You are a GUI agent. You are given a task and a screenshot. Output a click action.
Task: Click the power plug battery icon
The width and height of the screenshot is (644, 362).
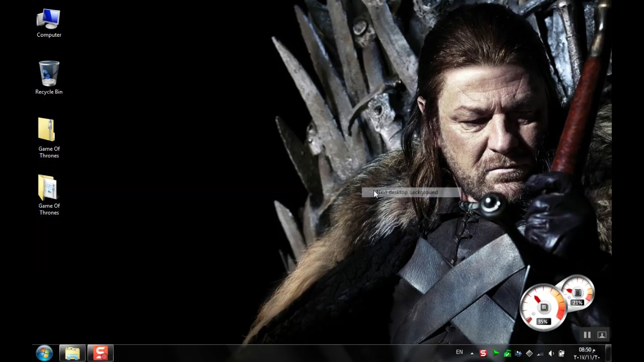[562, 353]
